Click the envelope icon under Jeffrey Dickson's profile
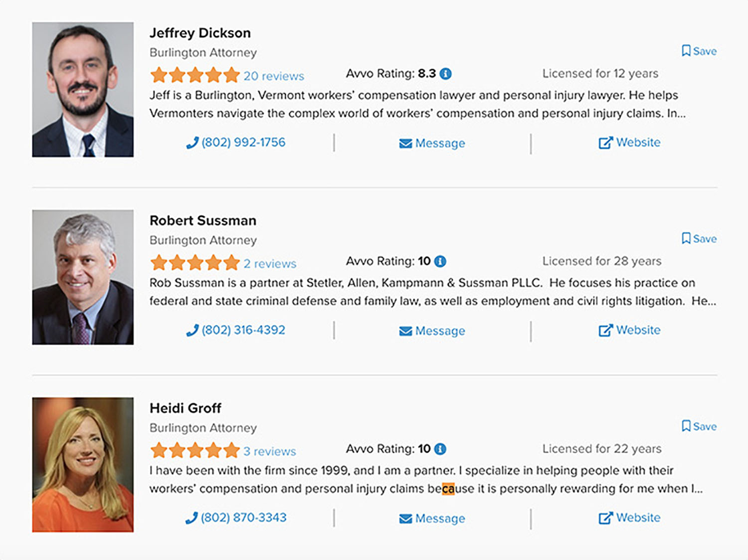 (x=405, y=143)
